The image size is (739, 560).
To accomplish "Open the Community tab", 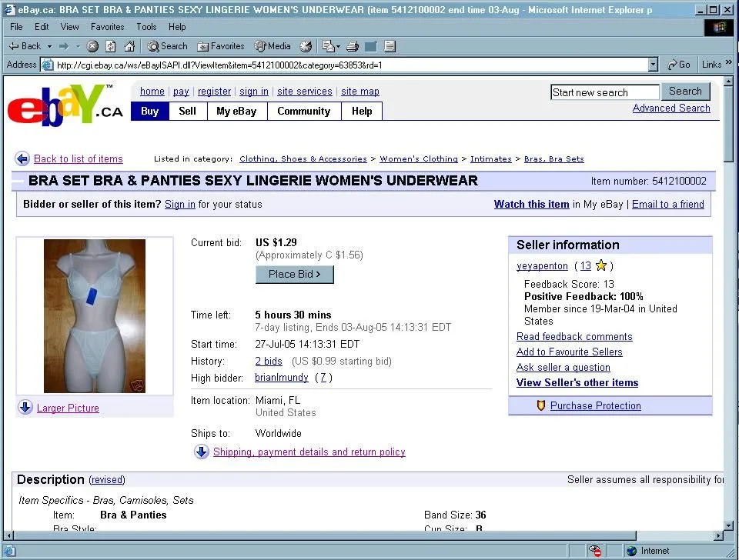I will coord(303,111).
